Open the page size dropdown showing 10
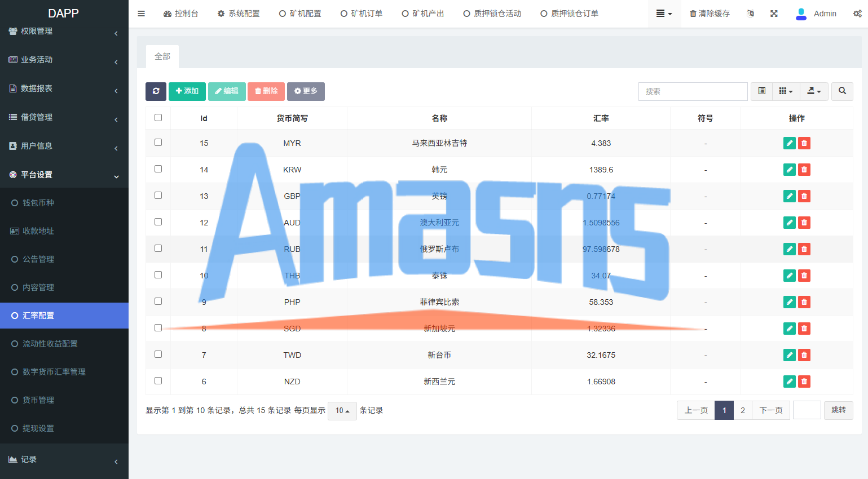868x479 pixels. 342,411
